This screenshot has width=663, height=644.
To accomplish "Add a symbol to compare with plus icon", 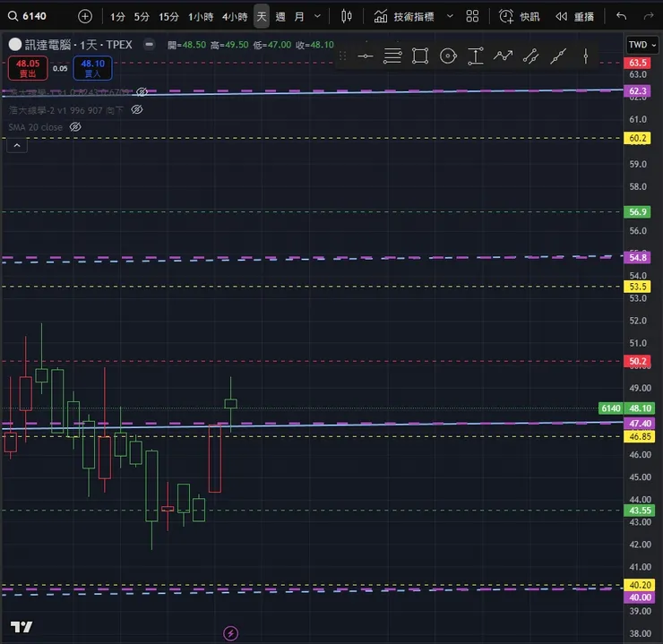I will [x=85, y=16].
